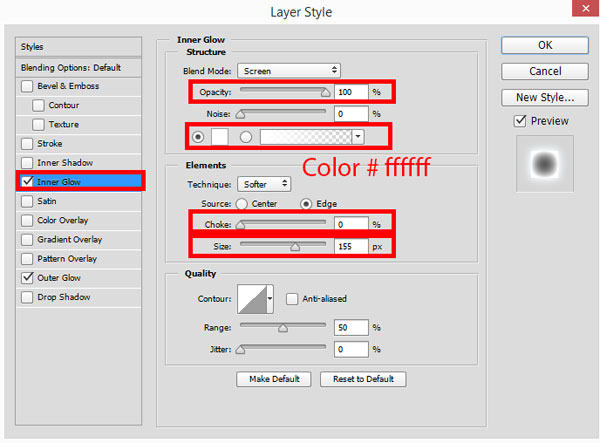
Task: Tick the Contour style checkbox
Action: pyautogui.click(x=38, y=105)
